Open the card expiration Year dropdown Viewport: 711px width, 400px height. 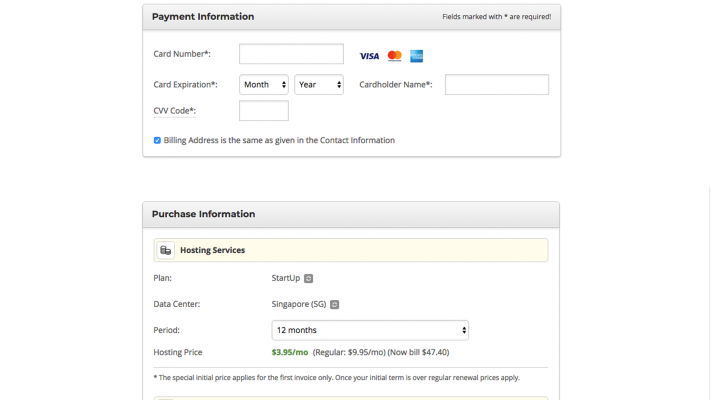coord(319,85)
